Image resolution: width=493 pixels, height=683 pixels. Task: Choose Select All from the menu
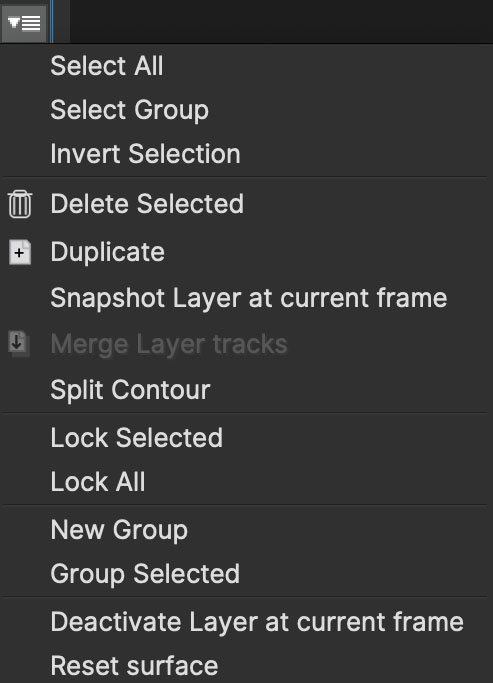point(107,66)
